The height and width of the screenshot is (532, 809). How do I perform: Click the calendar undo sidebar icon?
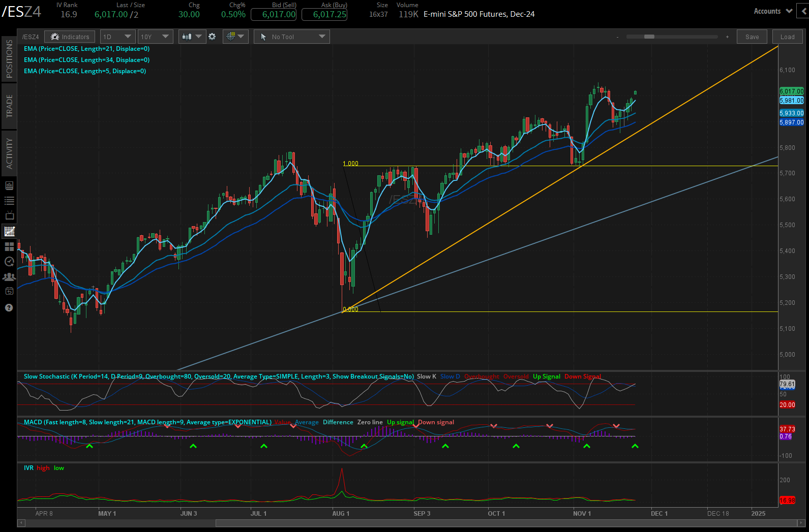pyautogui.click(x=9, y=292)
